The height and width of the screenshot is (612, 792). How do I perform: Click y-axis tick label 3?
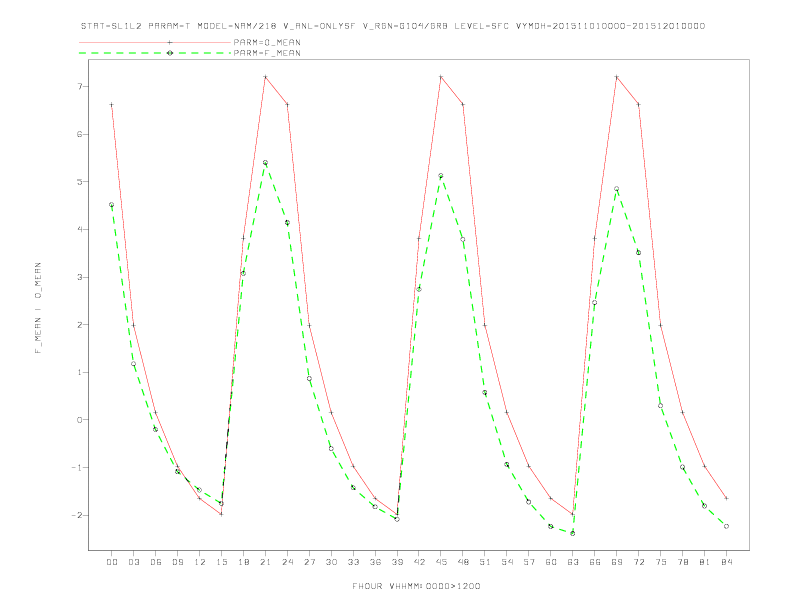tap(80, 277)
